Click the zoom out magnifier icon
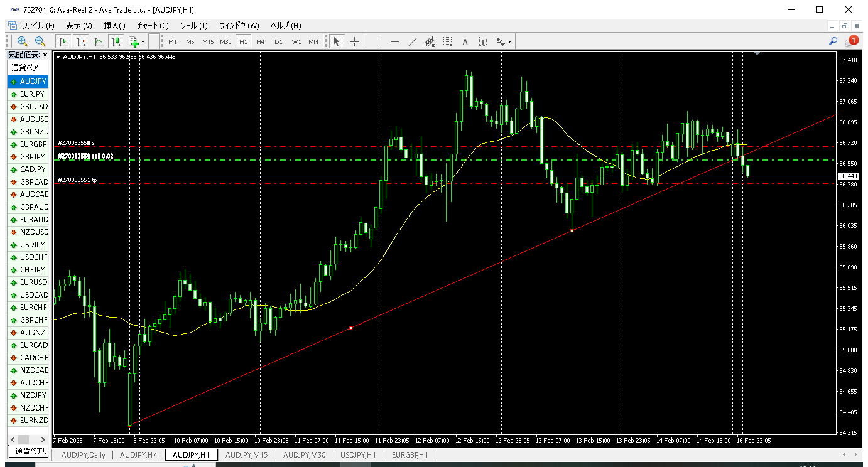Screen dimensions: 868x467 point(40,41)
